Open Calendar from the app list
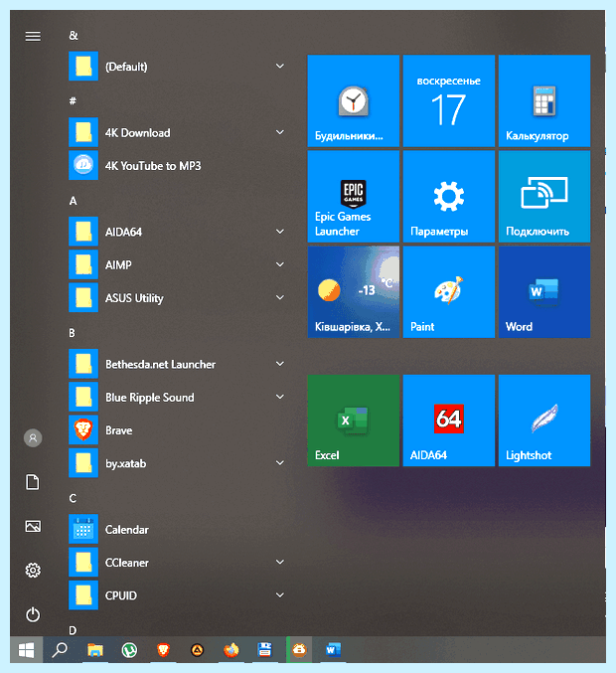Viewport: 616px width, 673px height. click(178, 530)
